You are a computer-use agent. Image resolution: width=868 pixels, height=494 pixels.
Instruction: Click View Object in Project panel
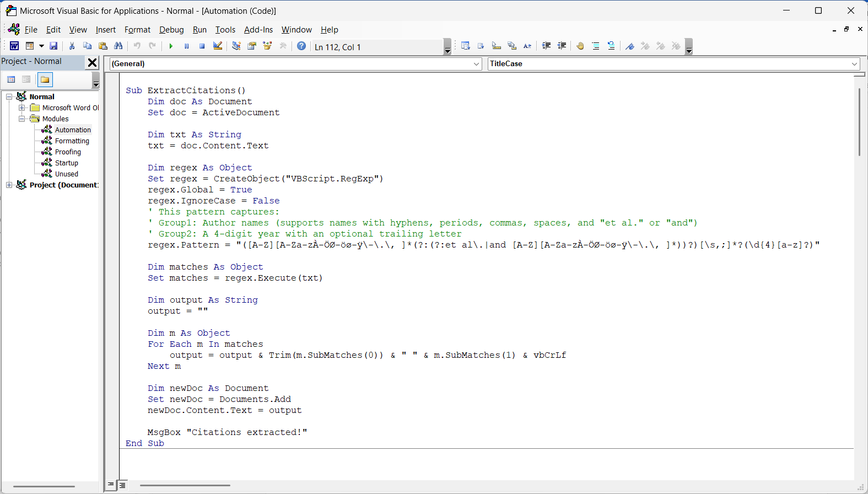coord(26,79)
